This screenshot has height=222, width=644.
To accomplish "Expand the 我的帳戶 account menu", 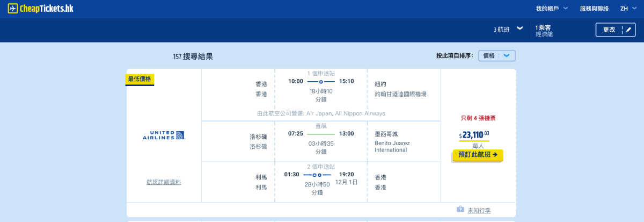I will click(552, 9).
